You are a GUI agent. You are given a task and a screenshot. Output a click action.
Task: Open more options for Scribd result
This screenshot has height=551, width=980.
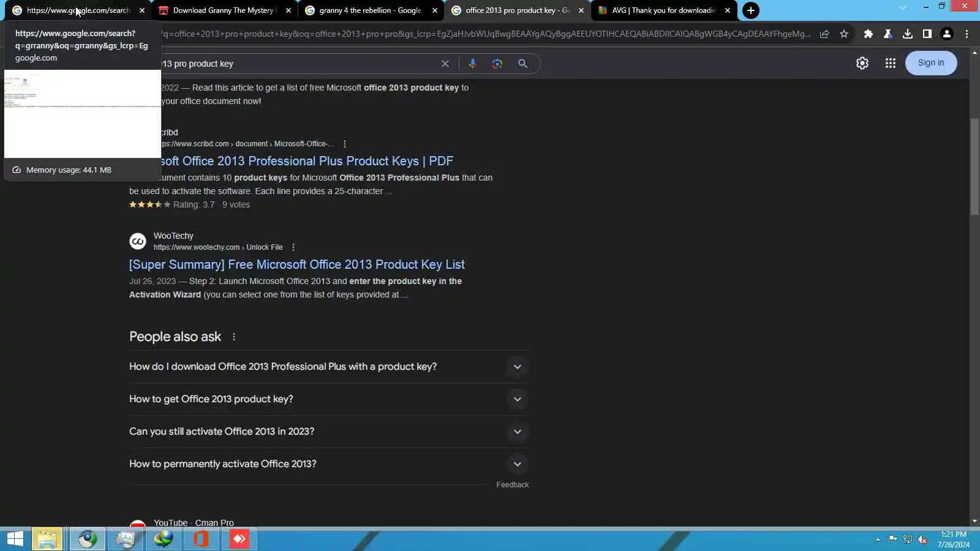click(345, 144)
